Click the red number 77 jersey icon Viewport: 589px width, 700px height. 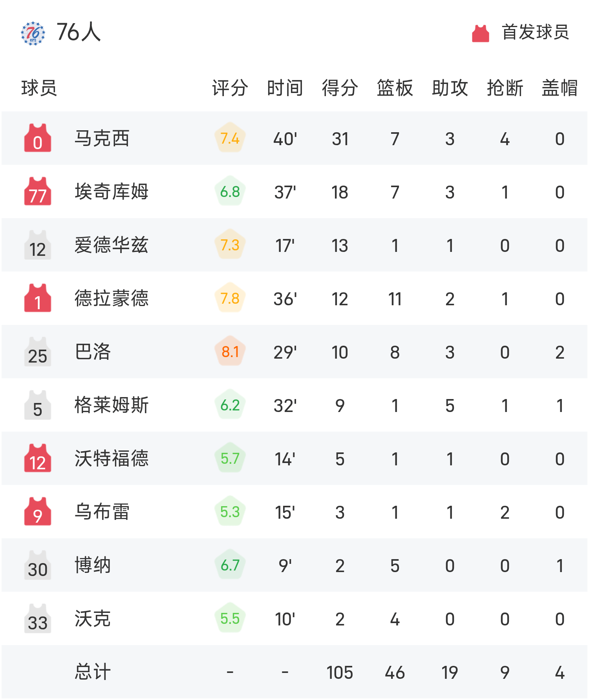click(x=38, y=191)
